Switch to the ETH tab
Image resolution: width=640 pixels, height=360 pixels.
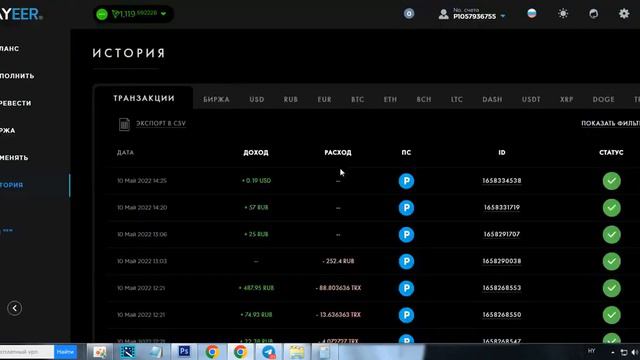coord(390,100)
